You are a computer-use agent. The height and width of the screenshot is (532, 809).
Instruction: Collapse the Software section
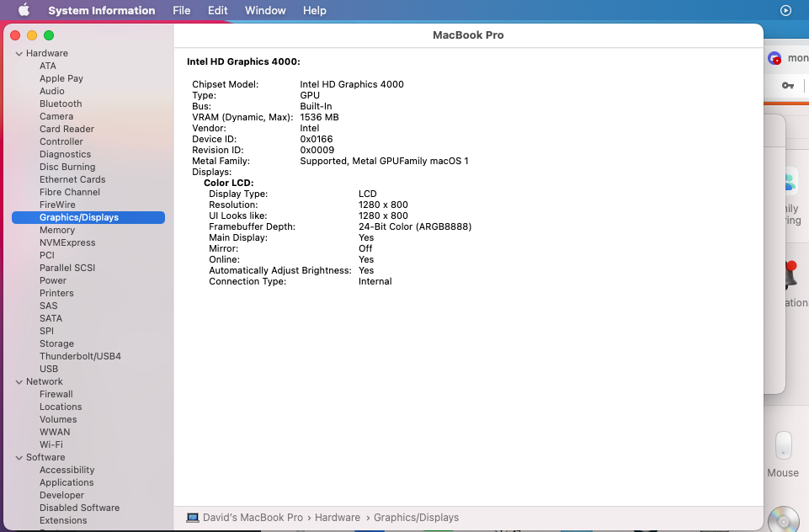(19, 458)
